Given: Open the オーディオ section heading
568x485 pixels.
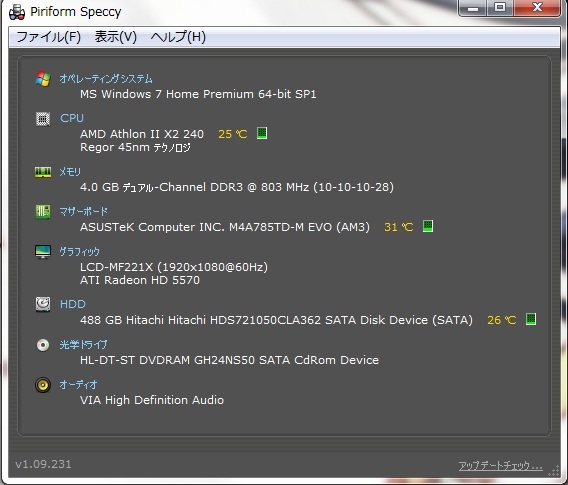Looking at the screenshot, I should click(x=78, y=385).
